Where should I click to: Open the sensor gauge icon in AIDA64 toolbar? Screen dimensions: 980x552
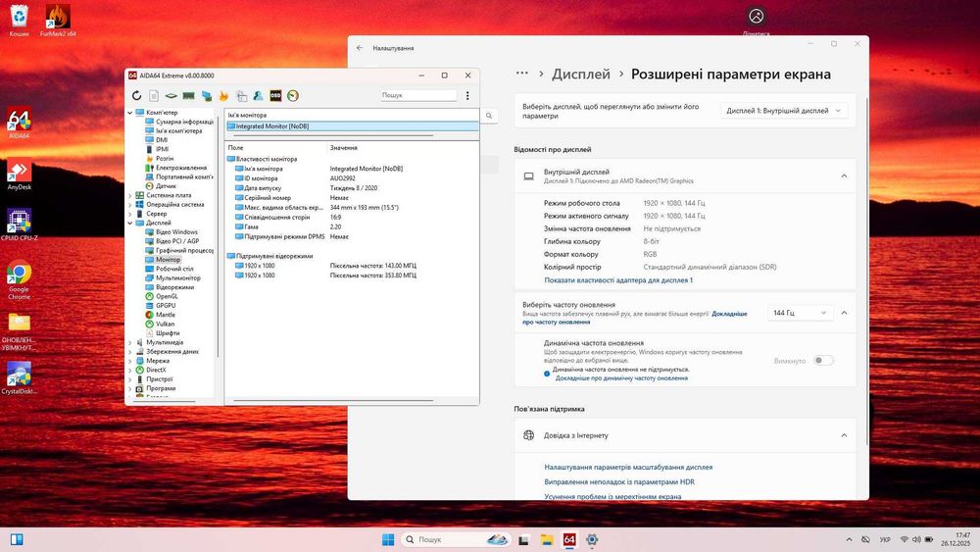292,95
